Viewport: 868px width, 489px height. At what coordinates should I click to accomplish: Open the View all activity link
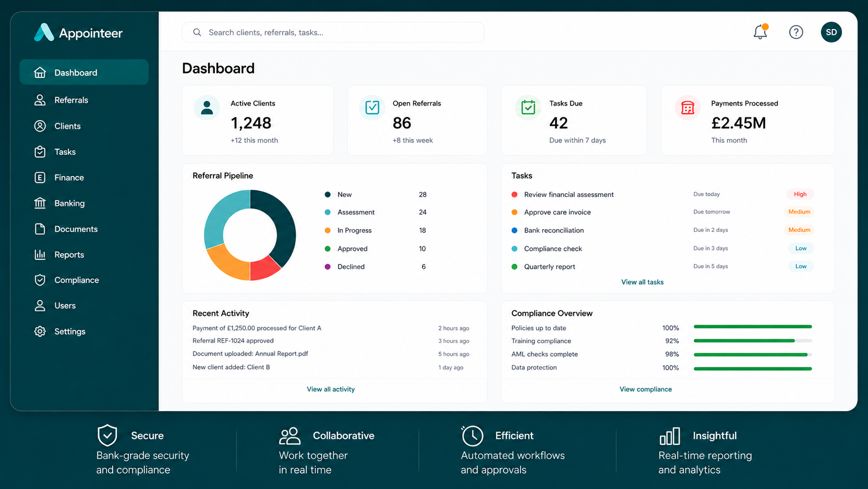331,389
